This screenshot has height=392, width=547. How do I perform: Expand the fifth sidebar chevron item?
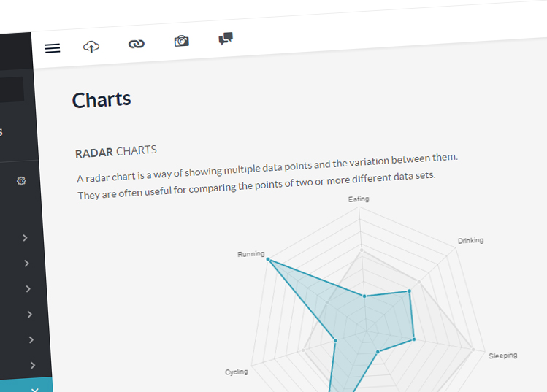point(31,339)
